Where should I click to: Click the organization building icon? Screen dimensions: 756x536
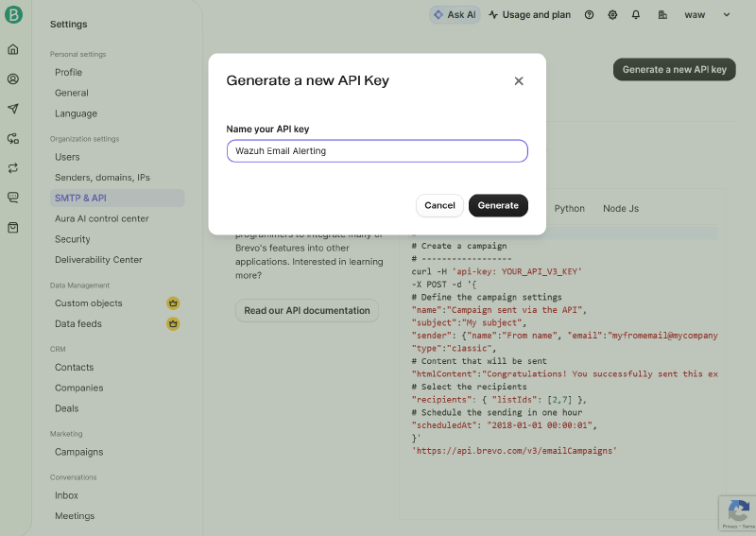pyautogui.click(x=662, y=15)
